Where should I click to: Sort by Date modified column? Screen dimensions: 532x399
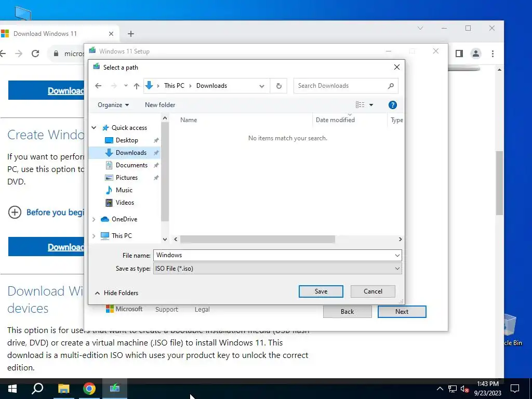pyautogui.click(x=335, y=120)
